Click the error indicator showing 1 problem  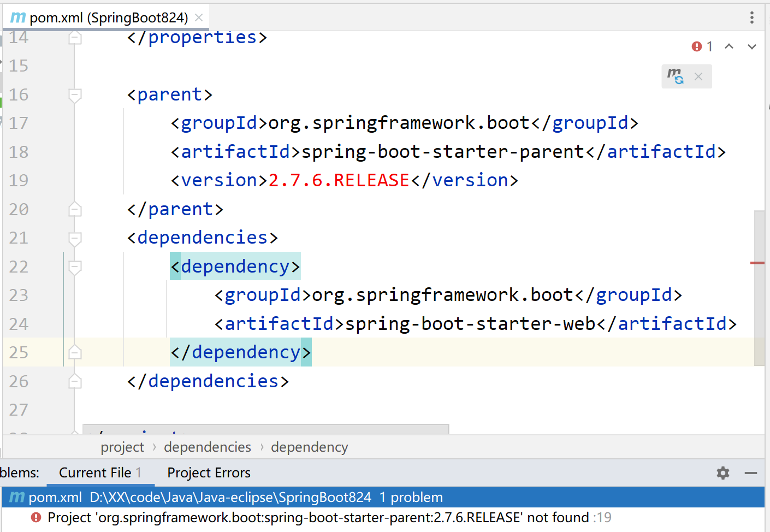pyautogui.click(x=702, y=46)
